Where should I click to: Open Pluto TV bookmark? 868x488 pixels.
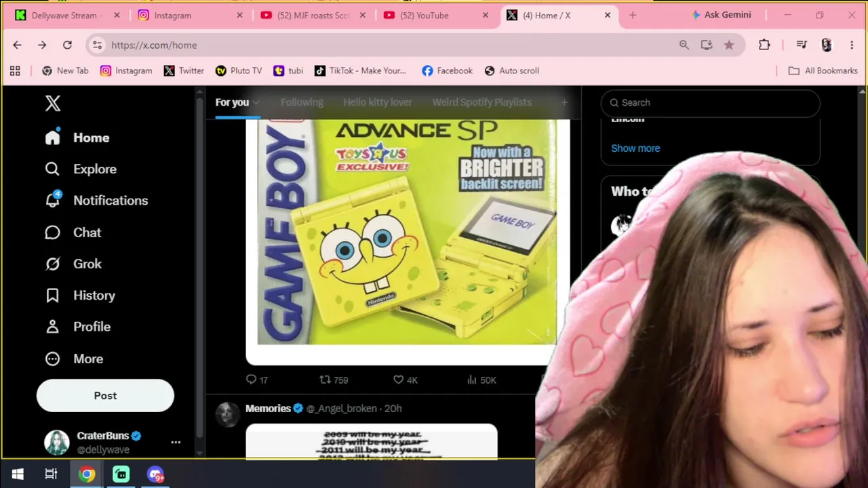[x=239, y=70]
